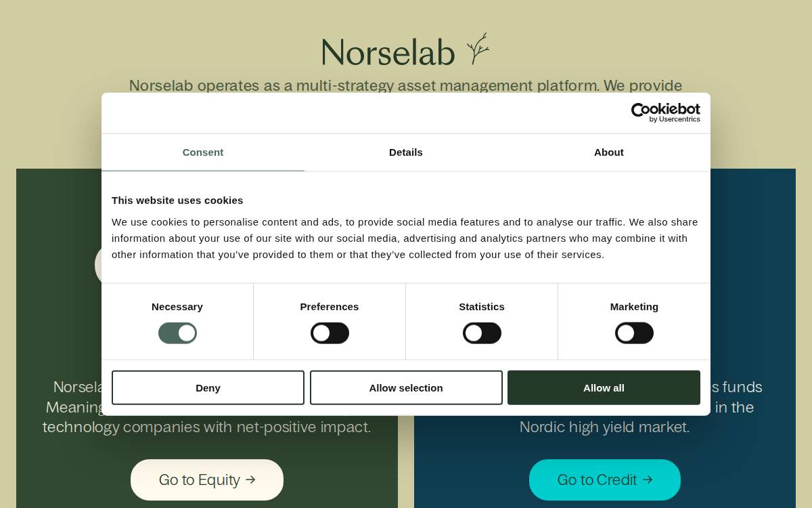Viewport: 812px width, 508px height.
Task: Accept cookies with Allow all button
Action: point(604,387)
